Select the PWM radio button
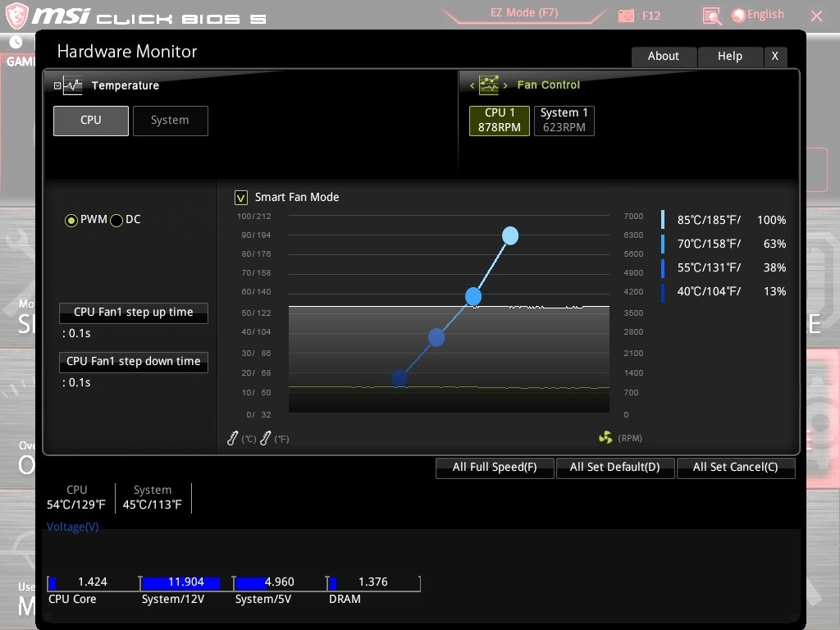 click(x=71, y=220)
